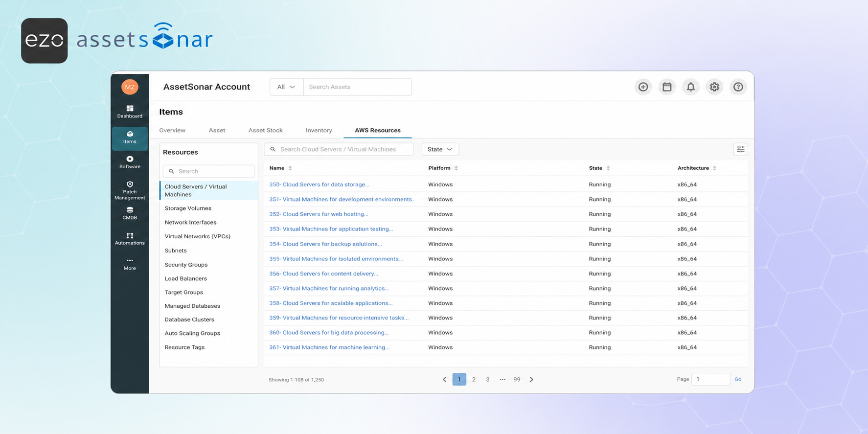The height and width of the screenshot is (434, 868).
Task: Open the table column filter settings icon
Action: [x=740, y=149]
